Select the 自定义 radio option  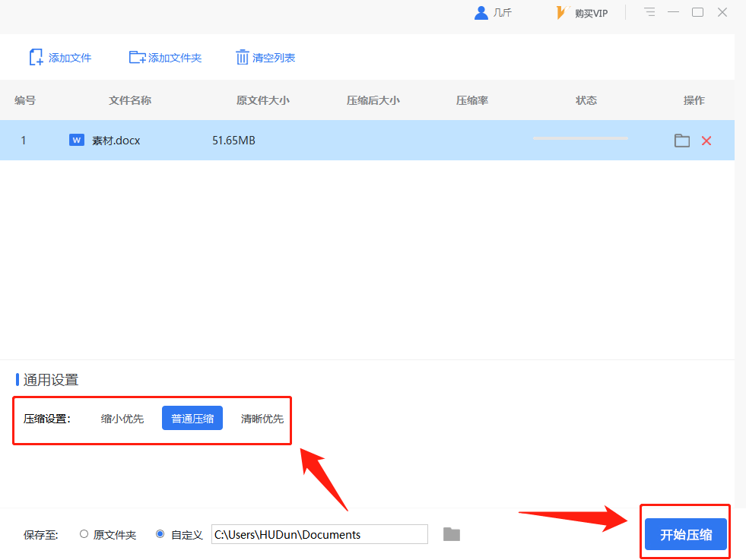pyautogui.click(x=160, y=534)
